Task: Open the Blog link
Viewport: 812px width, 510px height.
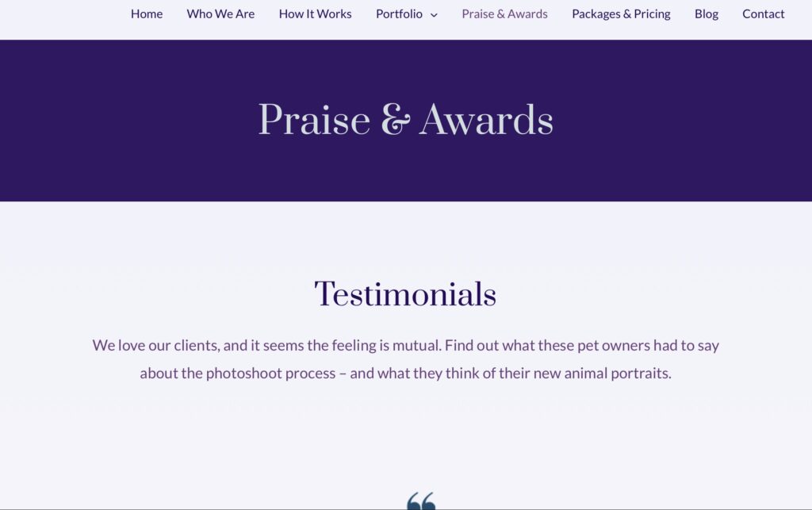Action: pyautogui.click(x=707, y=14)
